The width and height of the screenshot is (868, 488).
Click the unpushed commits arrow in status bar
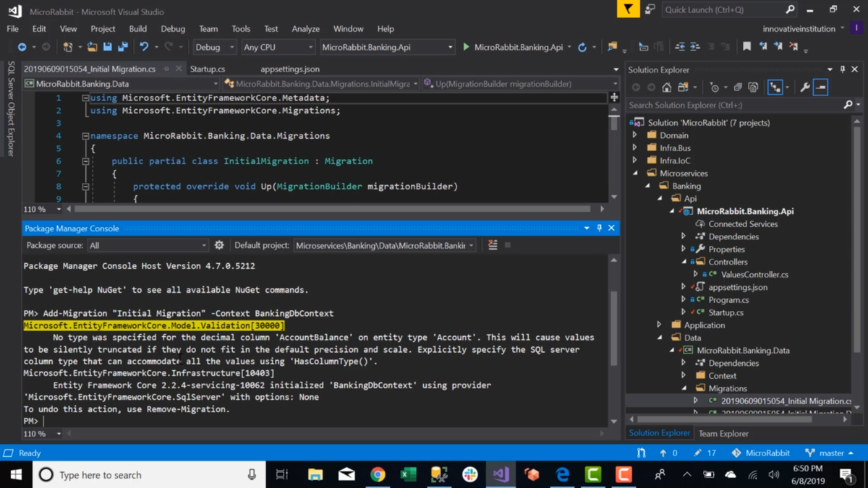tap(663, 453)
